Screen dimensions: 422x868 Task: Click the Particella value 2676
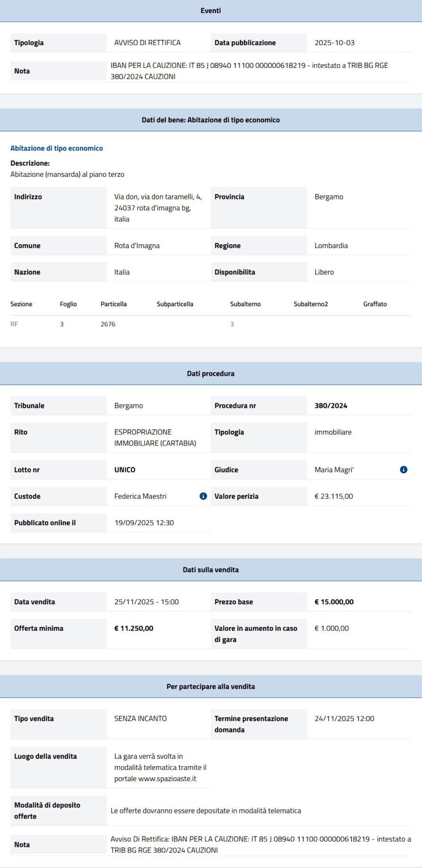pyautogui.click(x=108, y=324)
